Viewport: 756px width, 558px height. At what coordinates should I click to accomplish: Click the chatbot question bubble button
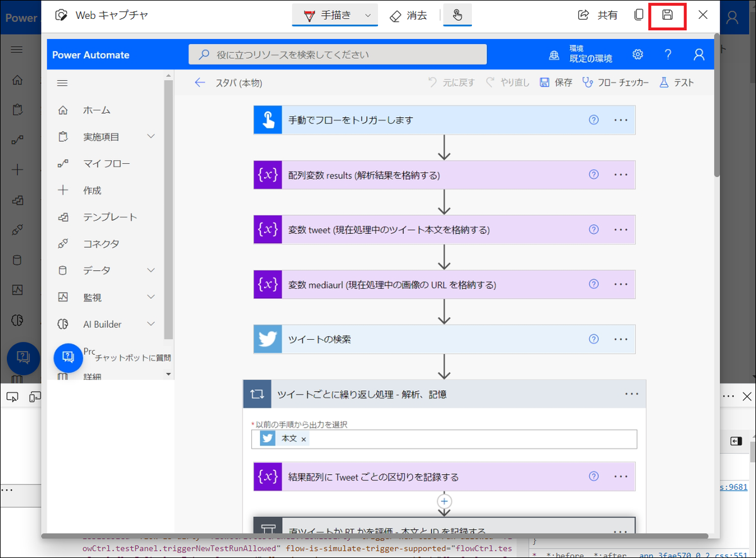tap(68, 358)
